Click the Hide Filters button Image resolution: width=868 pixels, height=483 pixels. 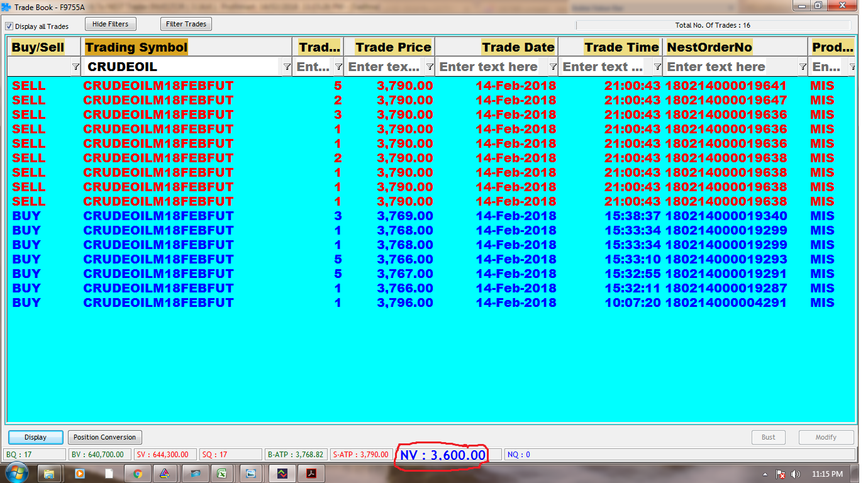[x=110, y=24]
